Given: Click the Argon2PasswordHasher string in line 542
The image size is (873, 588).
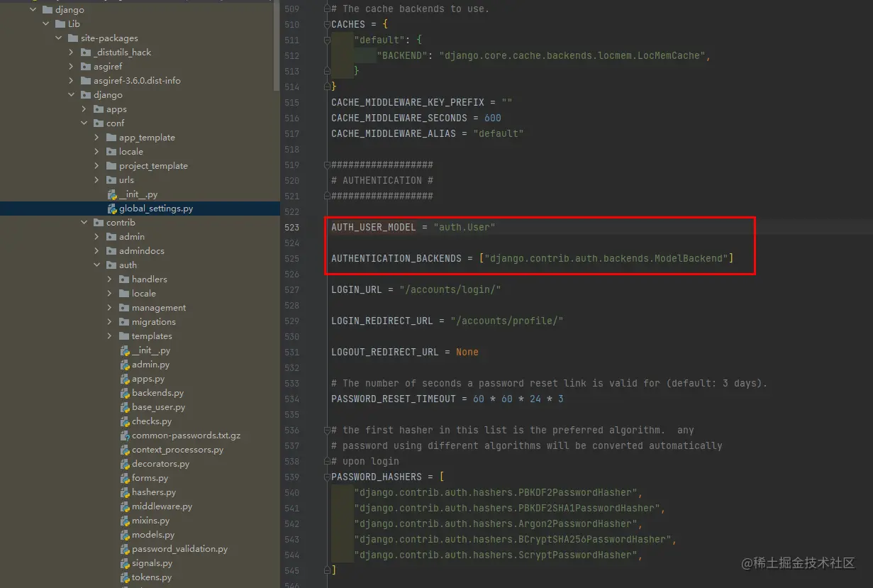Looking at the screenshot, I should (496, 523).
